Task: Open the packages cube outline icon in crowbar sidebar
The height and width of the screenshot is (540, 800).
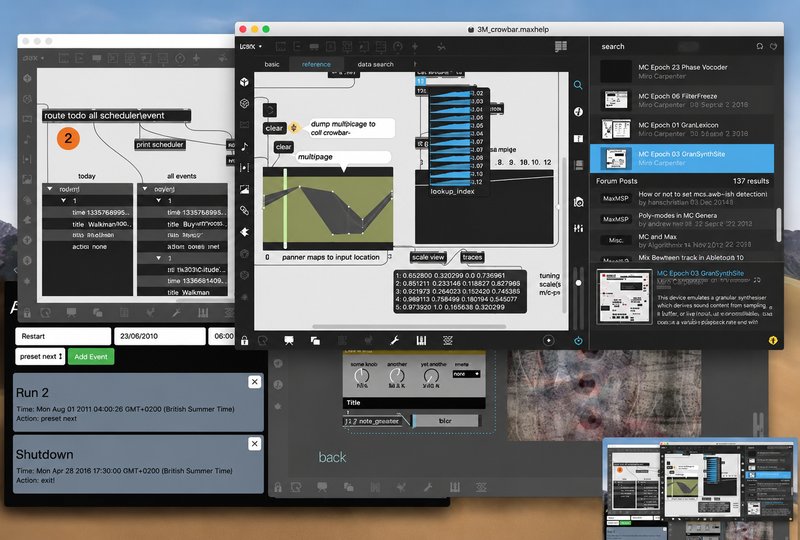Action: 244,103
